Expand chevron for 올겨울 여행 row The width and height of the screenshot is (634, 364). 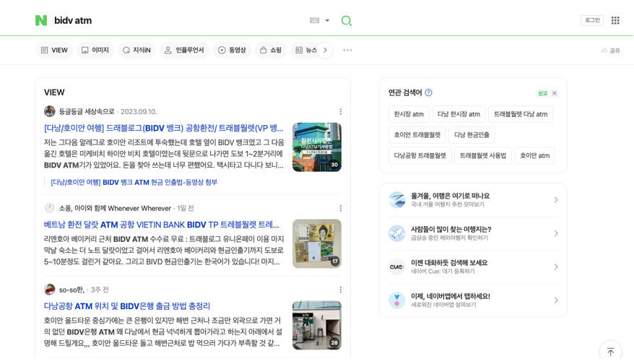point(556,200)
